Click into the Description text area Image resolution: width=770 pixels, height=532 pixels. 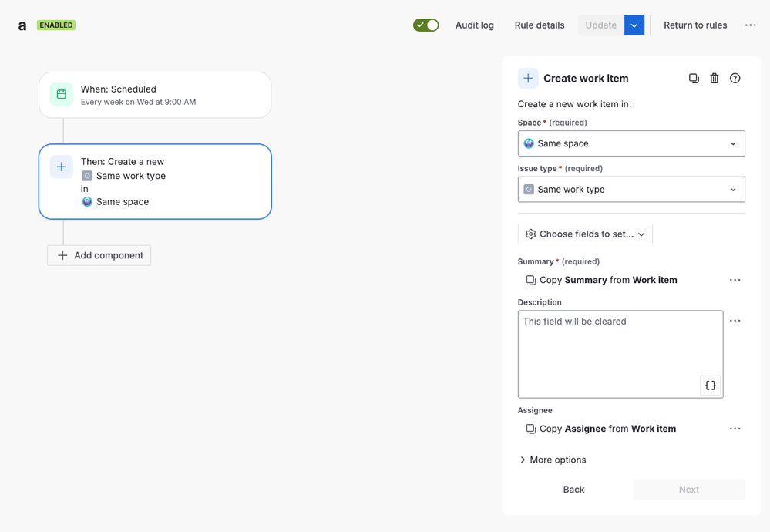620,354
